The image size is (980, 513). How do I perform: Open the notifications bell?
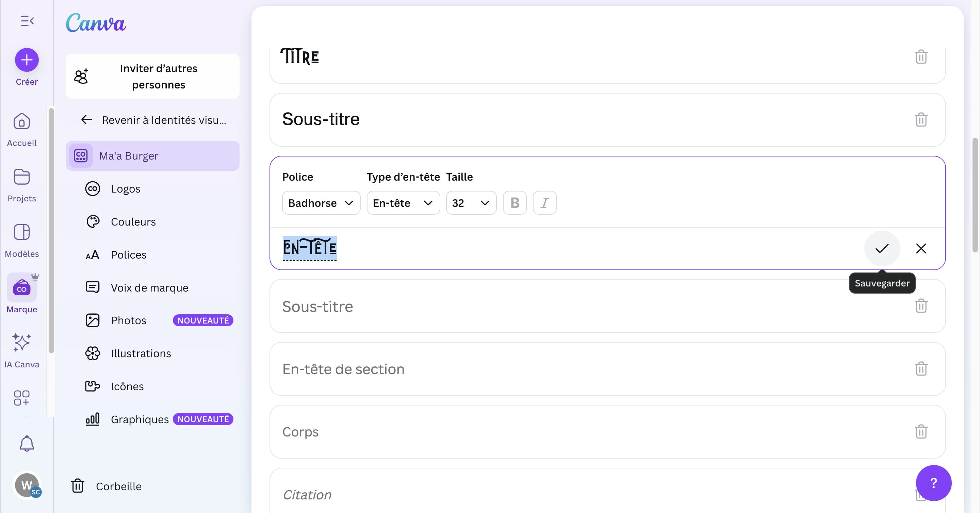(x=27, y=443)
